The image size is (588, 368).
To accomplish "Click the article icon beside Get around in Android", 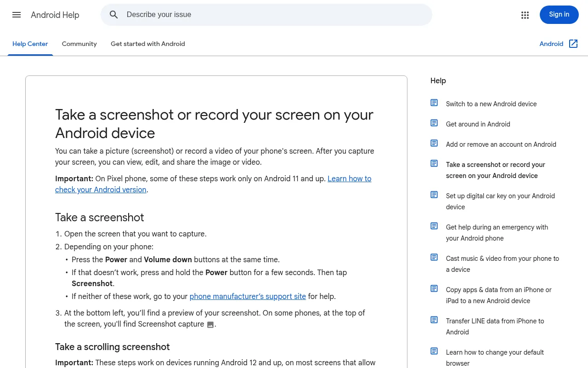I will click(x=434, y=123).
